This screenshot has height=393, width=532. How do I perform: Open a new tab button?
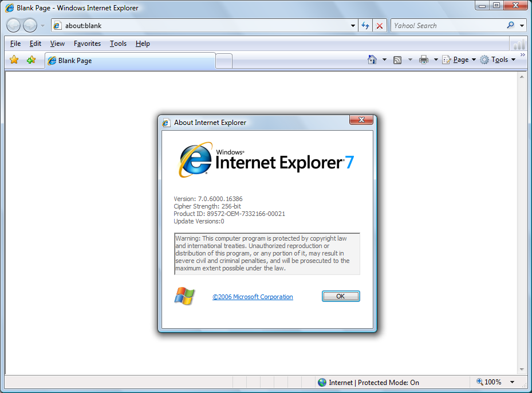(x=224, y=61)
